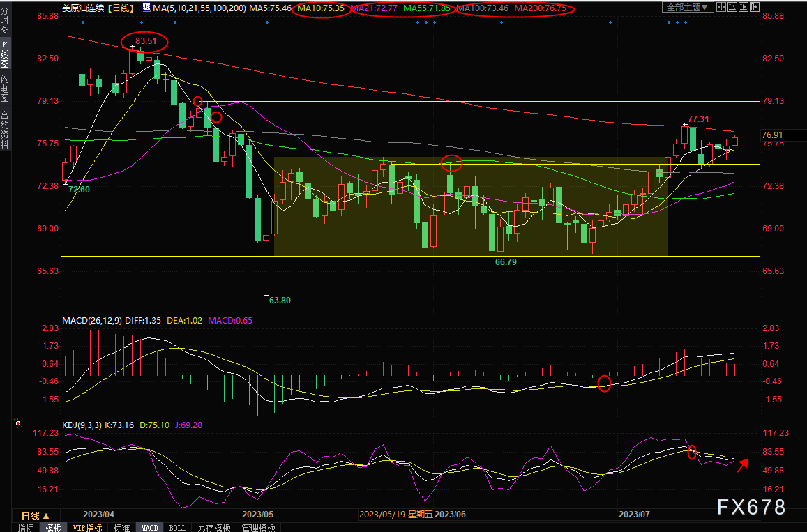Click 另存模板 button
This screenshot has height=532, width=807.
(x=213, y=527)
